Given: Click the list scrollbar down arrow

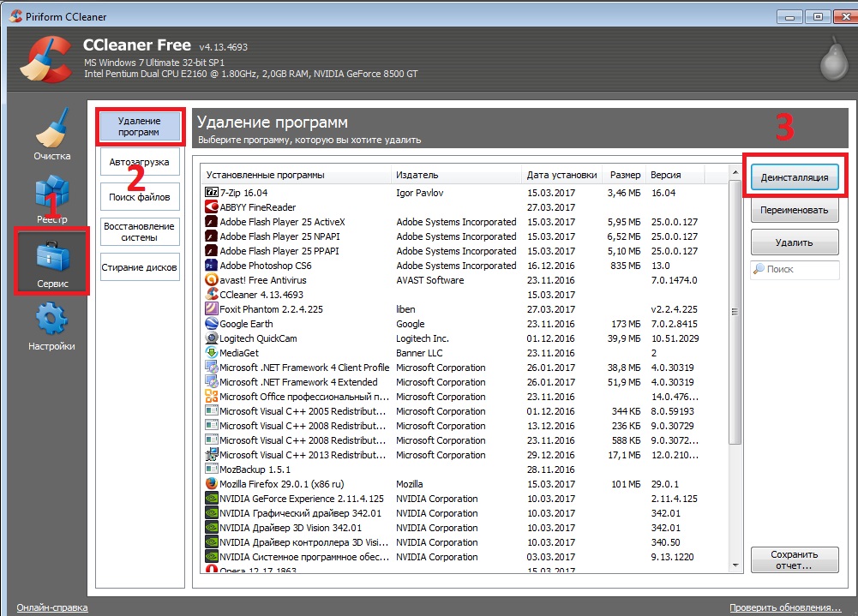Looking at the screenshot, I should click(735, 565).
